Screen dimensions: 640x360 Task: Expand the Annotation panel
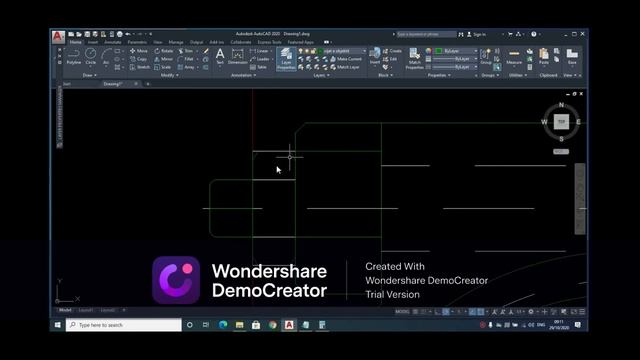pos(243,76)
